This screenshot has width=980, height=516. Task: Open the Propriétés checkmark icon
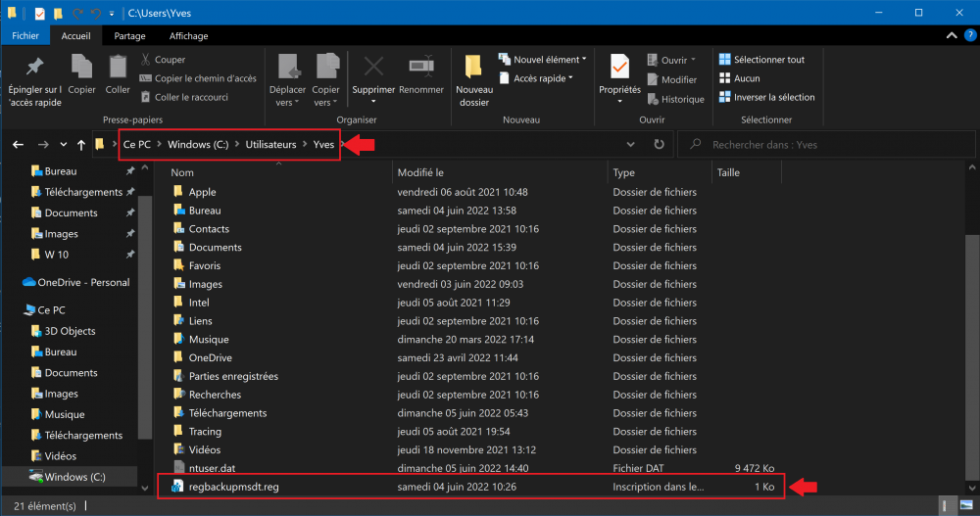click(619, 68)
